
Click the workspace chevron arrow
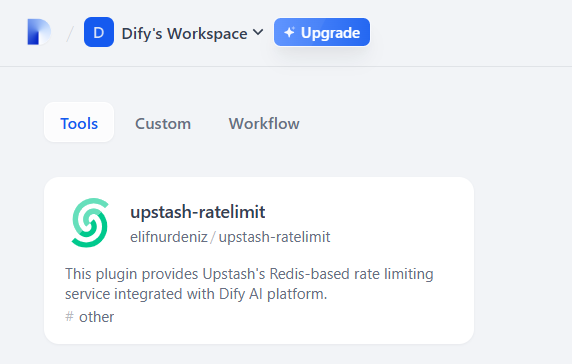pos(258,32)
